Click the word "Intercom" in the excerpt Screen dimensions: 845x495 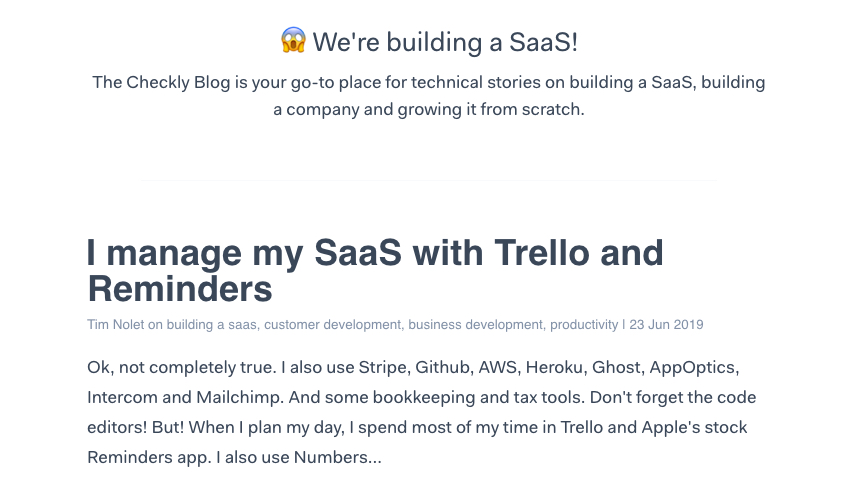click(122, 398)
